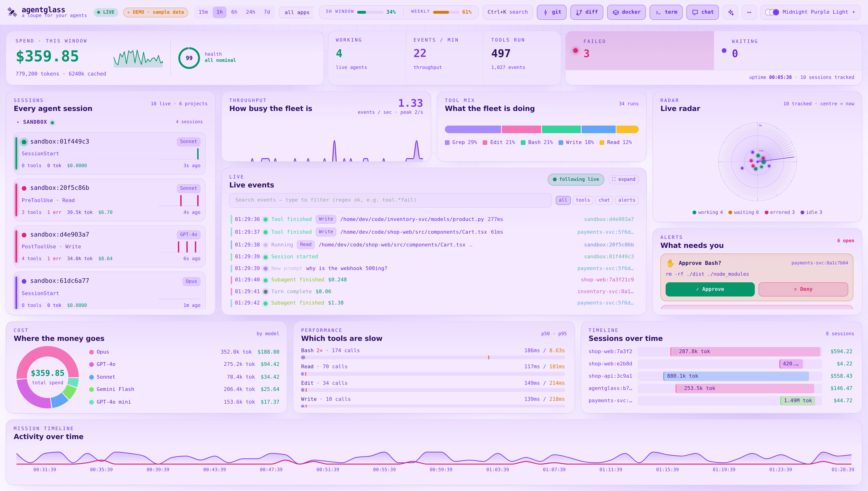Click the payments-svc 1.49M tok timeline bar

[797, 401]
